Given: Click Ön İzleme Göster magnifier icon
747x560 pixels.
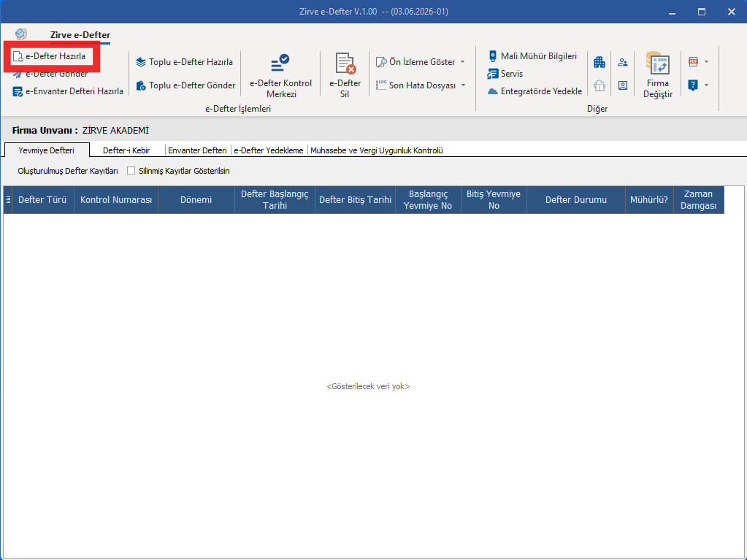Looking at the screenshot, I should 381,62.
